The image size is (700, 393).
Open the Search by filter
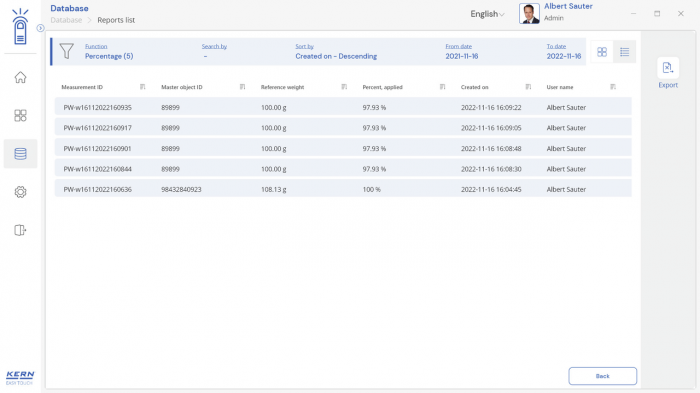(214, 52)
